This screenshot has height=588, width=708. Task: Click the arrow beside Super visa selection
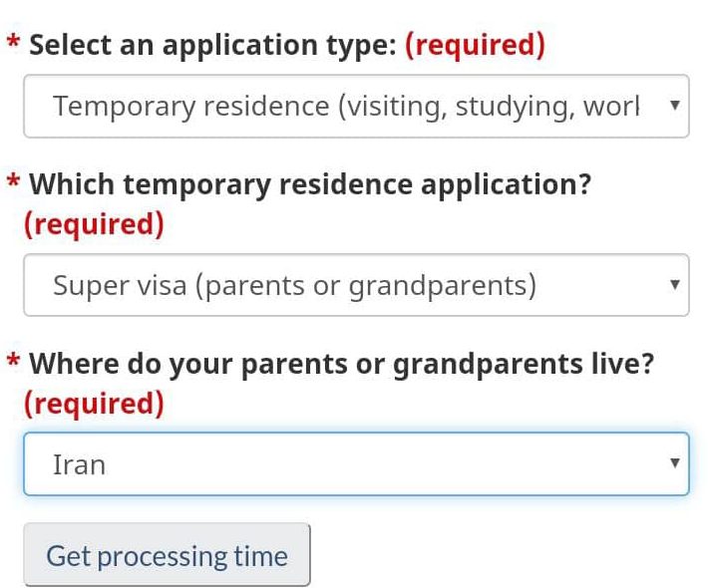coord(675,285)
